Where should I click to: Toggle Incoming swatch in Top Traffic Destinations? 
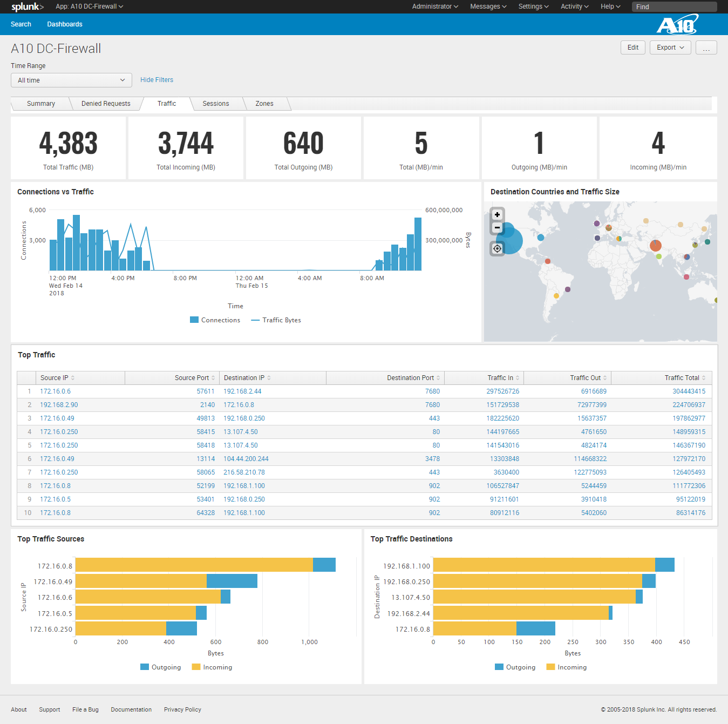tap(551, 667)
